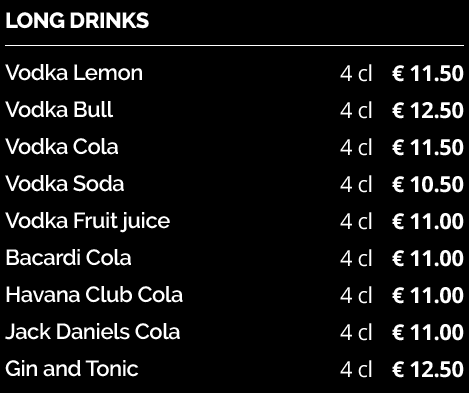
Task: Click the Bacardi Cola price € 11.00
Action: pos(428,259)
